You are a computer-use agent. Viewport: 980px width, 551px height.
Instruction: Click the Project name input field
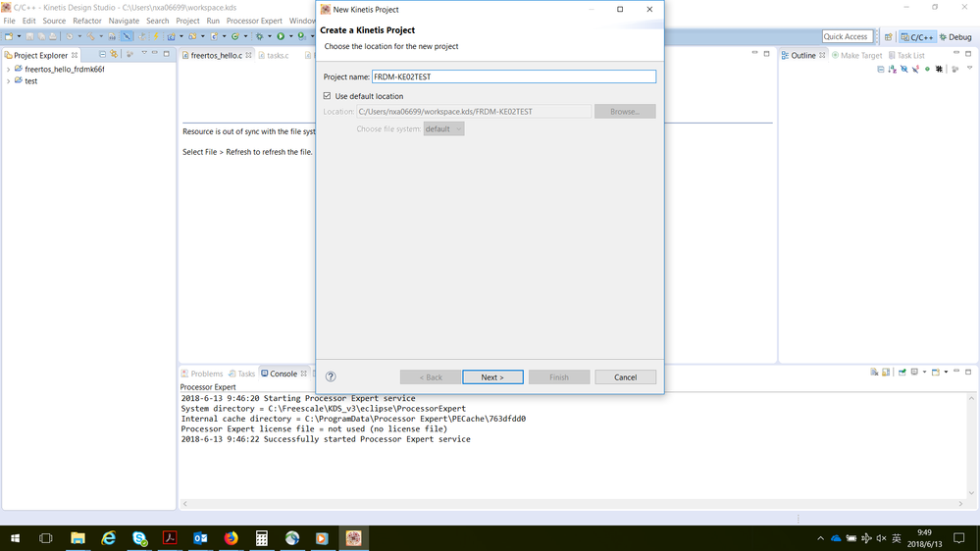coord(514,76)
